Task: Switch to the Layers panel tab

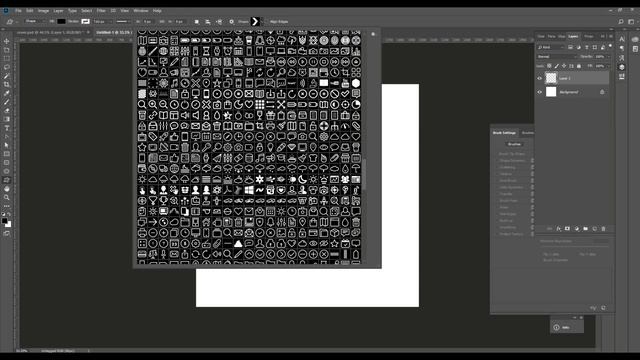Action: click(573, 36)
